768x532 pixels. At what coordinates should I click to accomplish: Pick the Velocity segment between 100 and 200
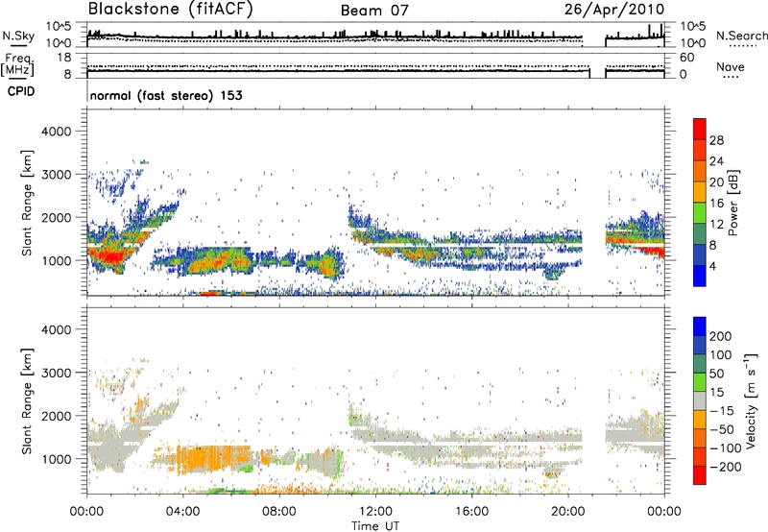coord(700,345)
